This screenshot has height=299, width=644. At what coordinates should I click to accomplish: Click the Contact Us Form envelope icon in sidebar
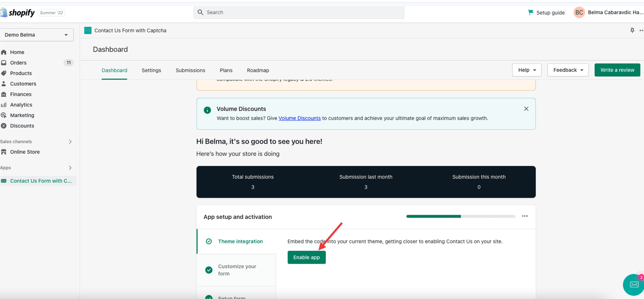pos(4,181)
